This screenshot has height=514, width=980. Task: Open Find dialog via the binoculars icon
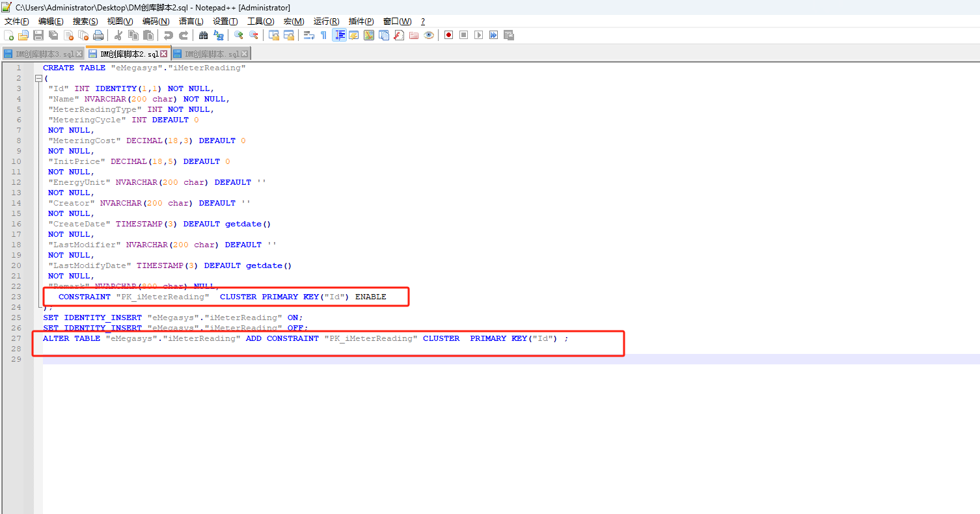pyautogui.click(x=204, y=35)
